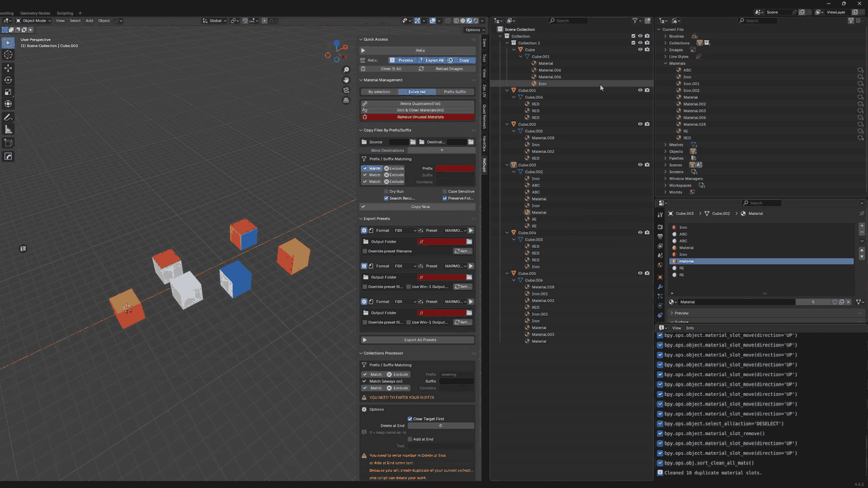Click the Add Cube tool icon
The width and height of the screenshot is (868, 488).
[x=8, y=143]
